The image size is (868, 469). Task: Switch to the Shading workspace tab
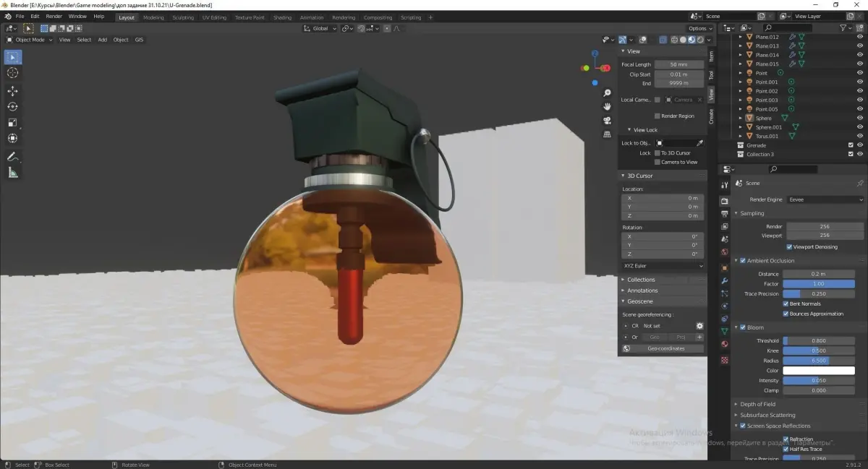point(282,17)
